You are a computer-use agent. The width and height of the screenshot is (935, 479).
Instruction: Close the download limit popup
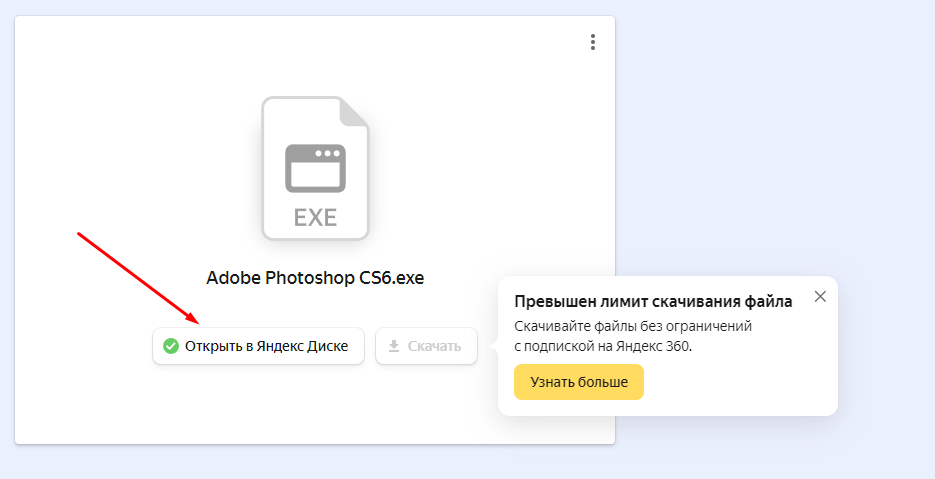point(820,296)
